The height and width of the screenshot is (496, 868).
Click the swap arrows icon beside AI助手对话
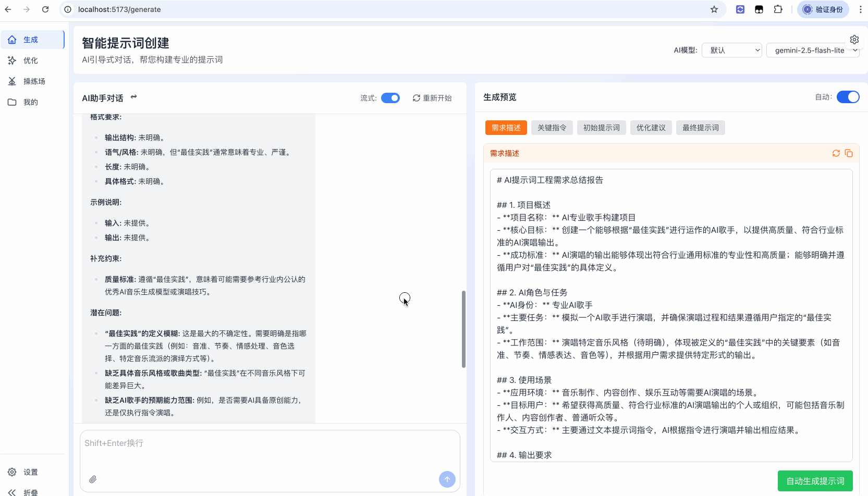click(133, 97)
